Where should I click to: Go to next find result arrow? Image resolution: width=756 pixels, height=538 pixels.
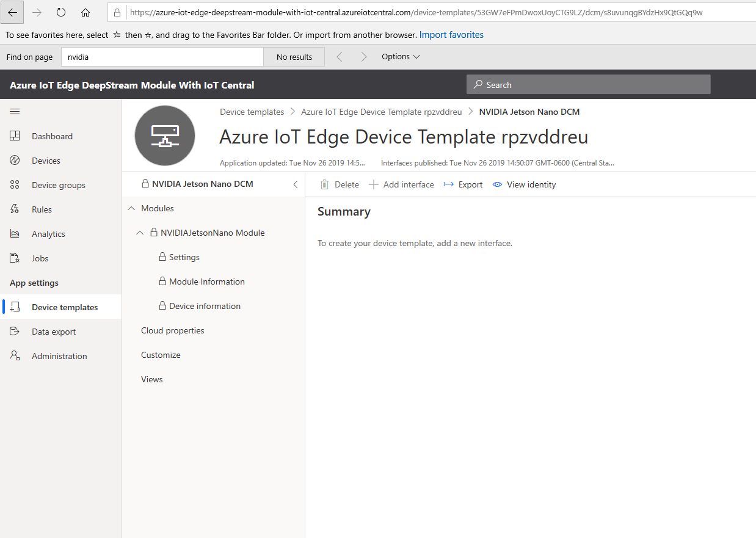pyautogui.click(x=364, y=57)
